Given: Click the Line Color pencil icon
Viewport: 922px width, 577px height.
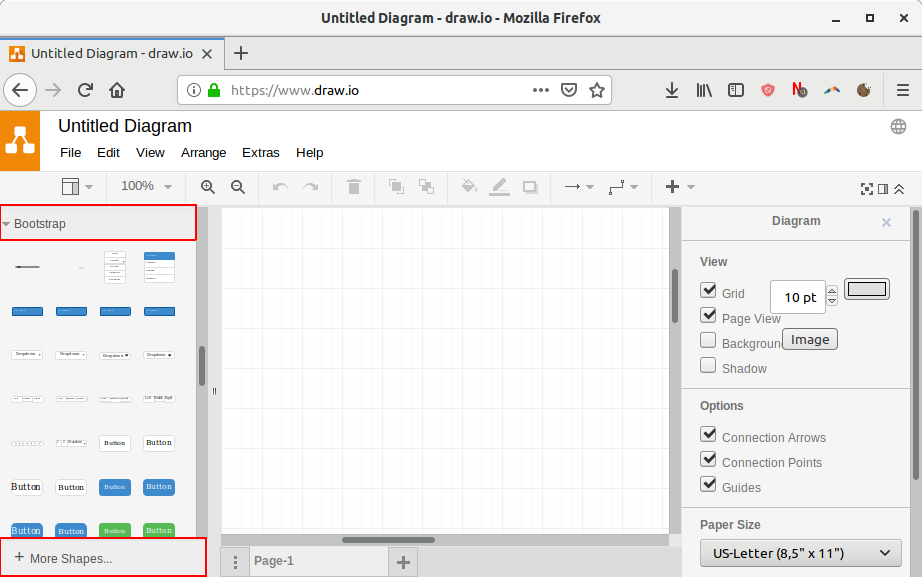Looking at the screenshot, I should click(x=499, y=187).
